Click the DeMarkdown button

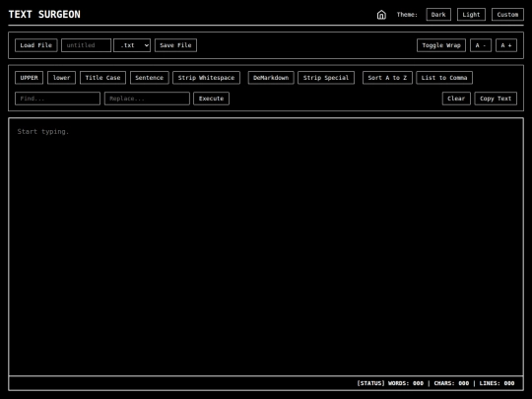[x=271, y=78]
